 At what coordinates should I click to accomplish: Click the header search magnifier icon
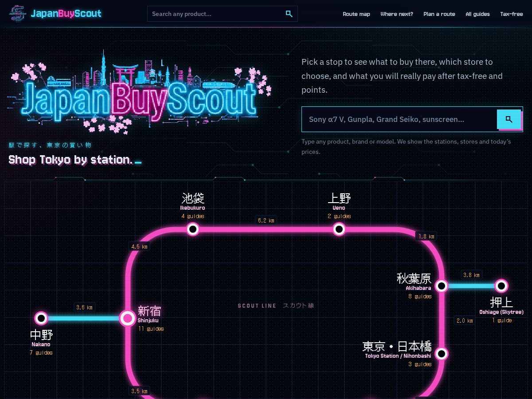coord(289,14)
